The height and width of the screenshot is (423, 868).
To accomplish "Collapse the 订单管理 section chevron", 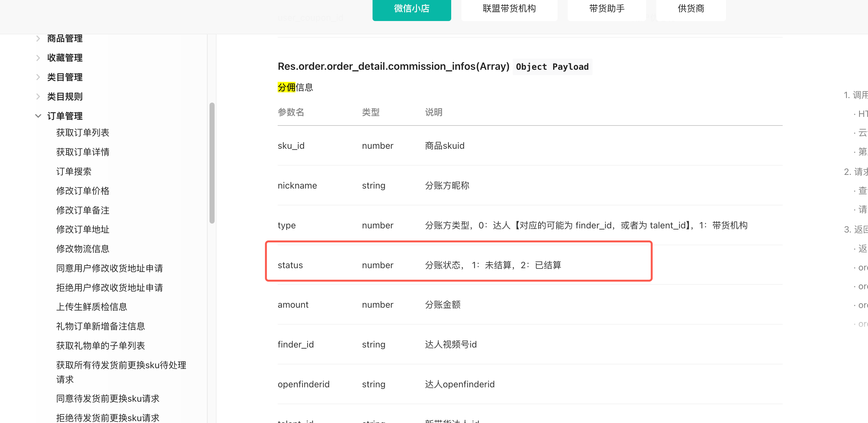I will click(x=38, y=116).
